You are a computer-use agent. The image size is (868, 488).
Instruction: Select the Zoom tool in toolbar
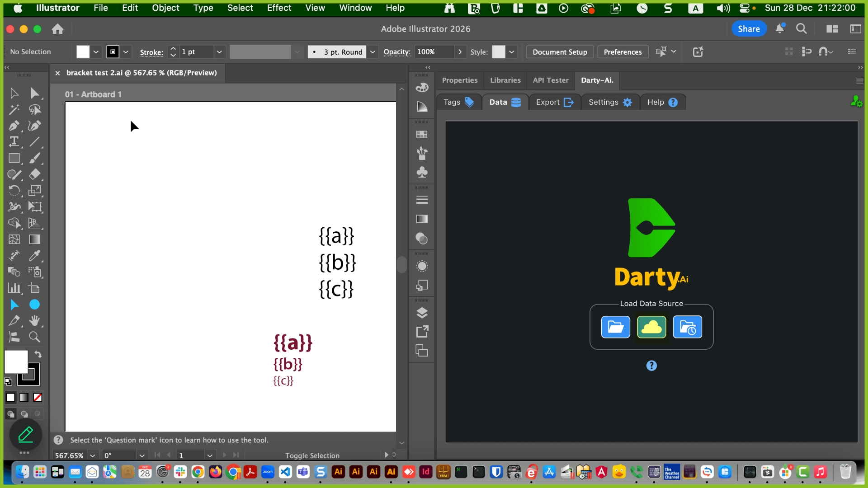(34, 337)
